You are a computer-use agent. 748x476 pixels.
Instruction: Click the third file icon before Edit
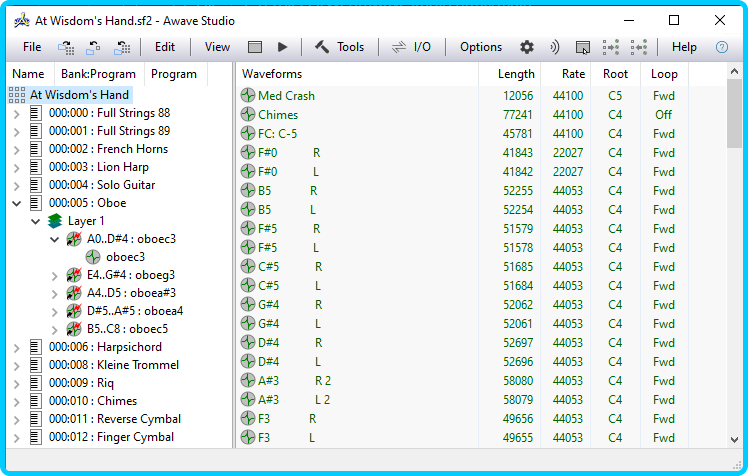[122, 47]
